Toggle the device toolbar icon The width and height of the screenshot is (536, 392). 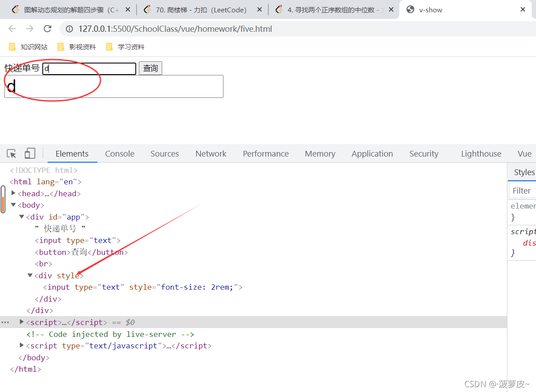pyautogui.click(x=30, y=153)
